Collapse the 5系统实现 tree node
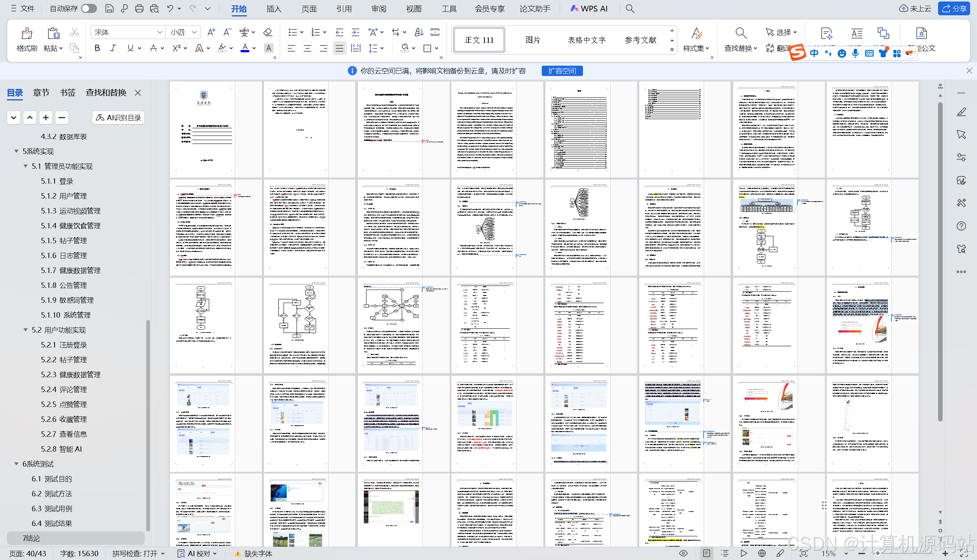Viewport: 977px width, 560px height. pos(16,151)
